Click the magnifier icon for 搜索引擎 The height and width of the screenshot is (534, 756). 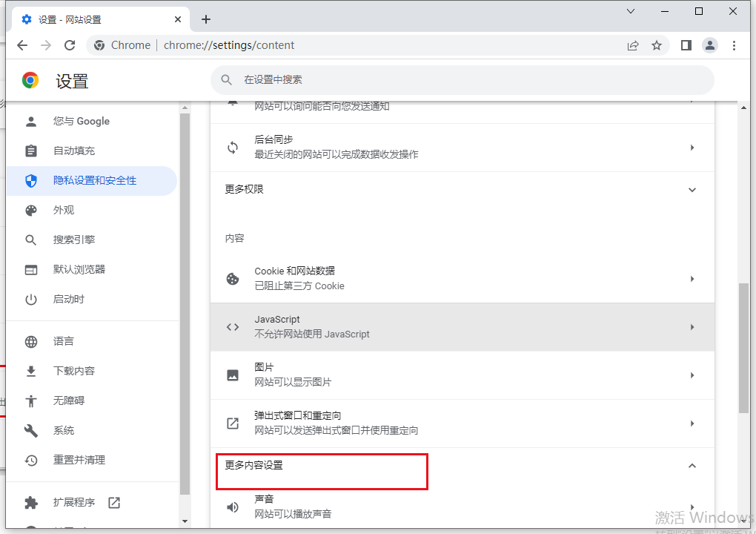pyautogui.click(x=31, y=240)
